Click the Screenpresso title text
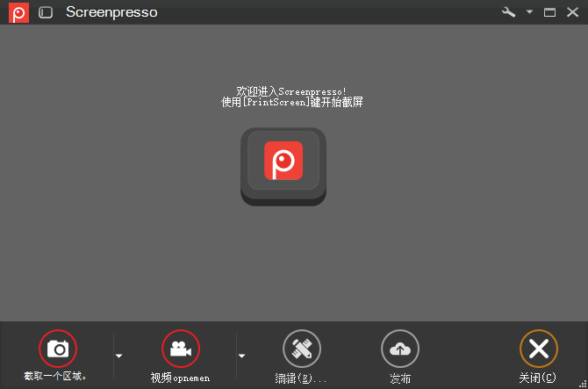The width and height of the screenshot is (588, 389). (111, 12)
